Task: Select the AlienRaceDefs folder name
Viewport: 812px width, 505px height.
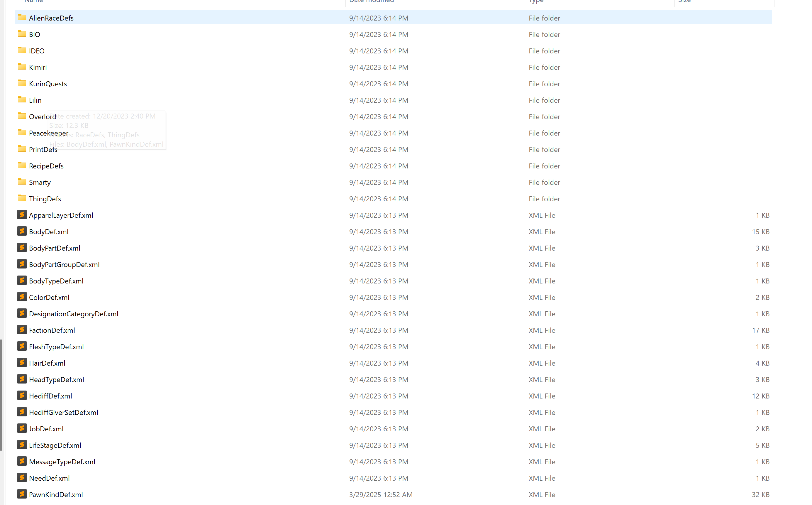Action: [51, 18]
